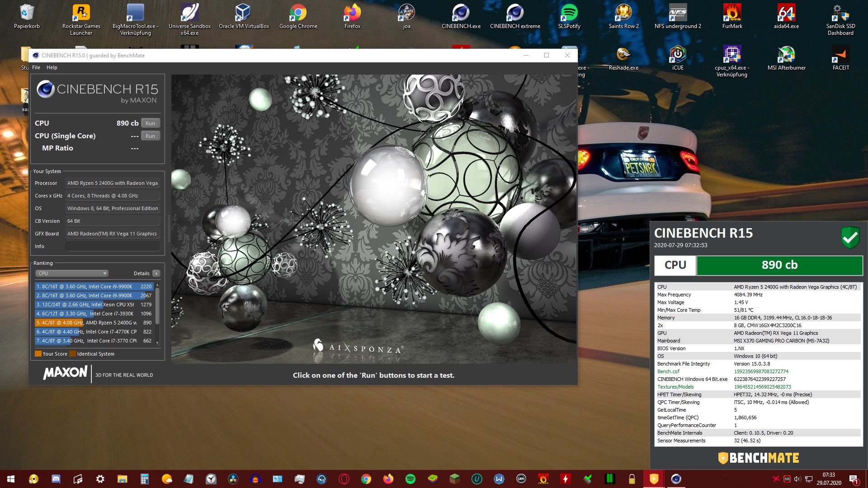This screenshot has width=868, height=488.
Task: Select Universe Sandbox x64.exe desktop icon
Action: pyautogui.click(x=189, y=20)
